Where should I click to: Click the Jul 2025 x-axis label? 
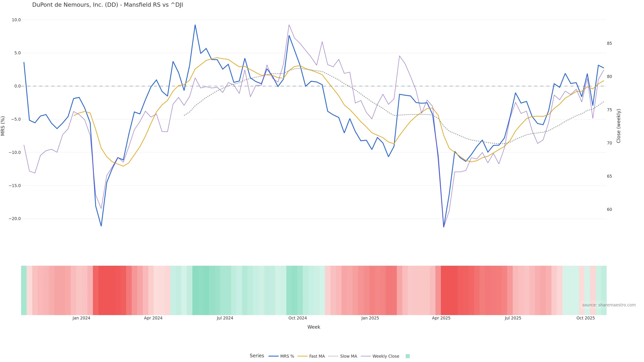click(x=513, y=318)
